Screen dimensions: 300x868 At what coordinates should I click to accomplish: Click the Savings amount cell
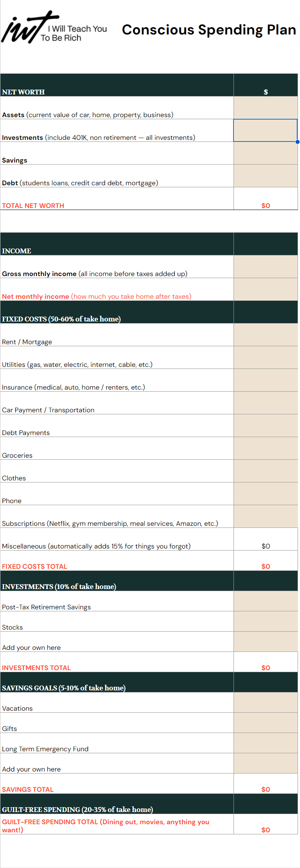266,153
